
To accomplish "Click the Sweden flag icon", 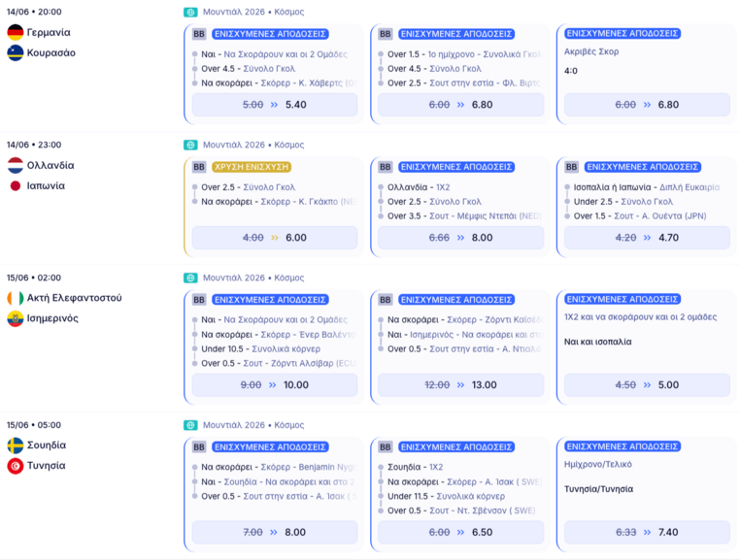I will click(16, 445).
